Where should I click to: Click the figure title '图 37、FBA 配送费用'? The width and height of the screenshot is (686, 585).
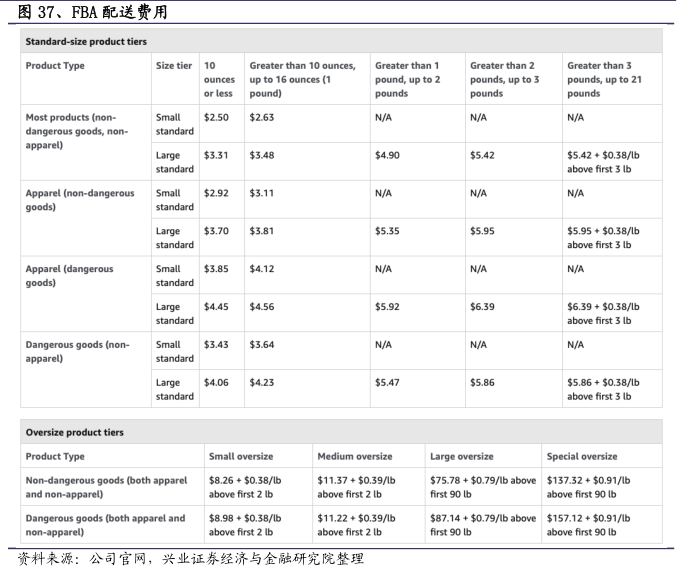tap(85, 12)
